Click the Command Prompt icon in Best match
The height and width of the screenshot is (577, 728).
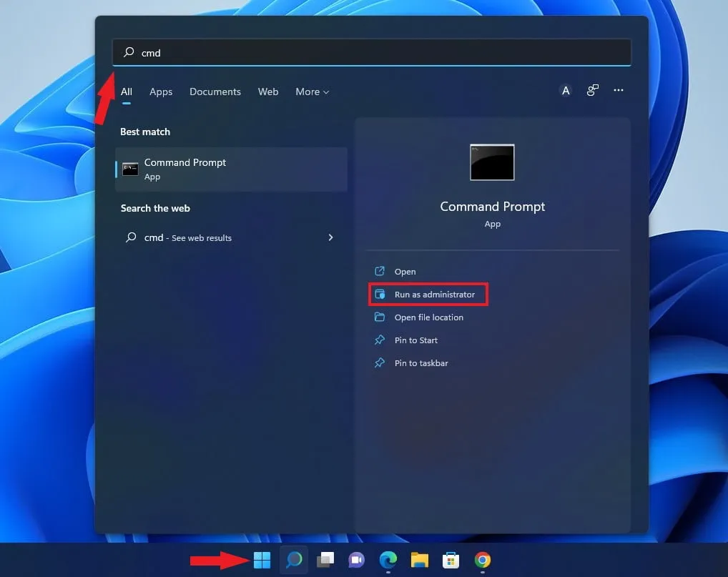[130, 169]
